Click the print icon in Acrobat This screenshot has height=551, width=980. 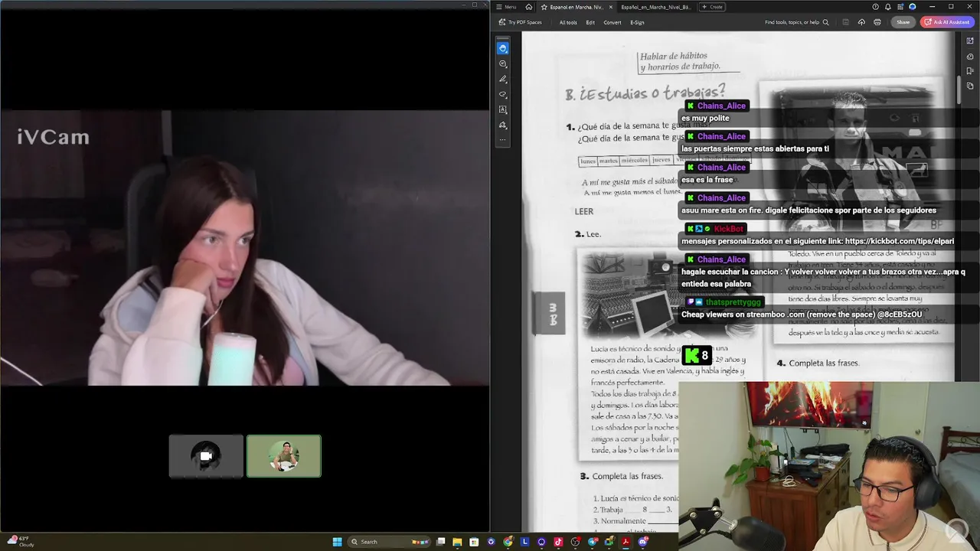(877, 22)
